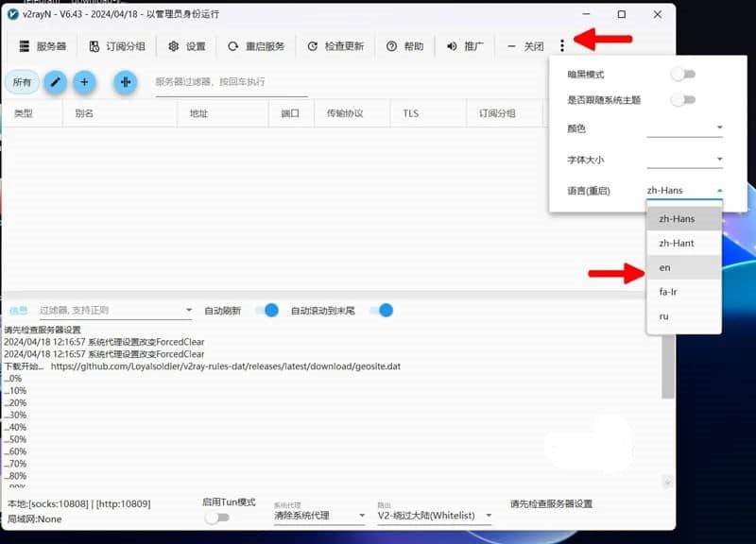756x544 pixels.
Task: Open the 帮助 help item
Action: pos(392,46)
